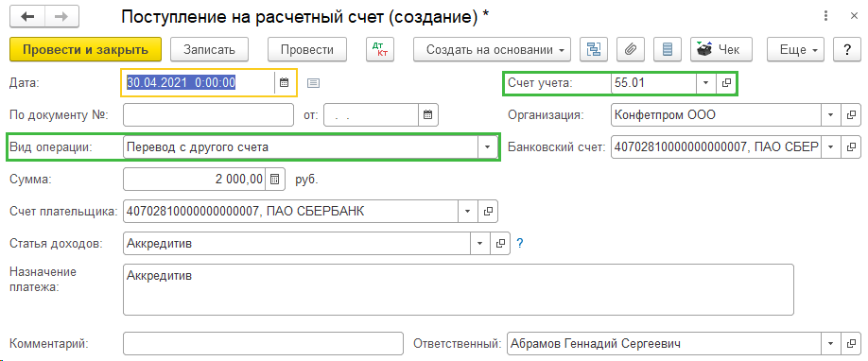Expand the Ответственный dropdown
The width and height of the screenshot is (868, 361).
click(830, 343)
